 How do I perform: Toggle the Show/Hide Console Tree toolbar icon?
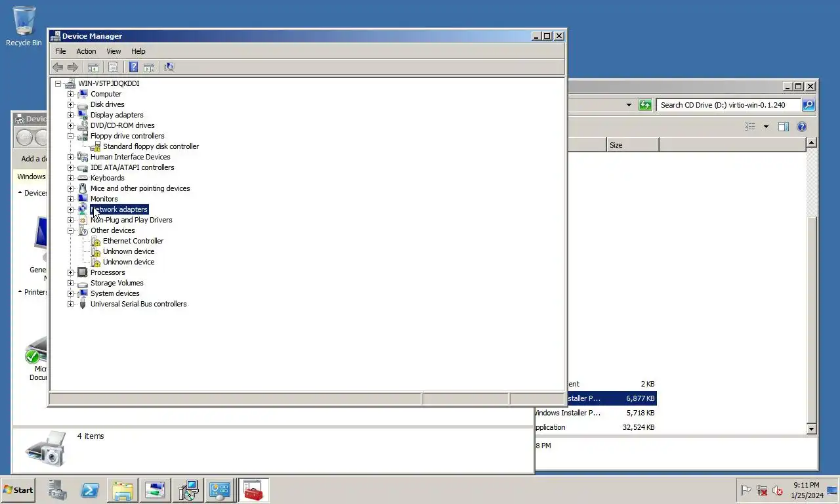[x=93, y=67]
